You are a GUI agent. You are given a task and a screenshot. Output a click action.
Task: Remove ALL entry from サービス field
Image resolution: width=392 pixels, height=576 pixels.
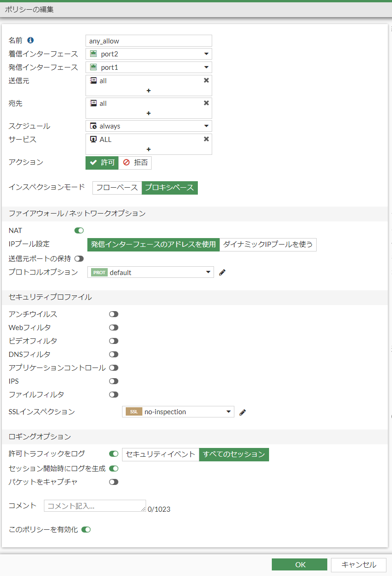206,139
